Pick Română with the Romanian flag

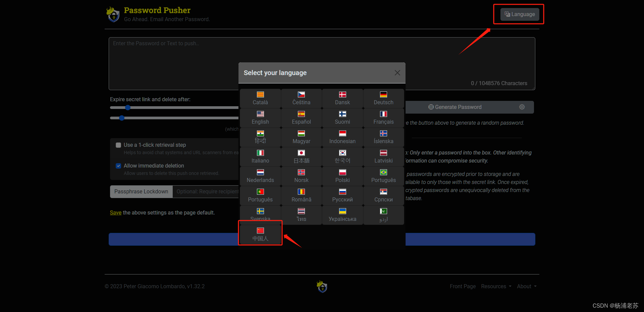click(x=301, y=196)
